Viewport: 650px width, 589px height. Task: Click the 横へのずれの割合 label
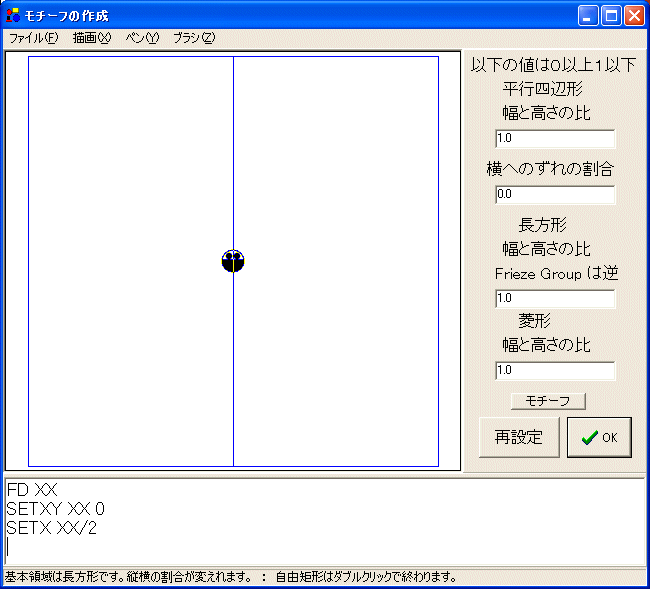[x=550, y=169]
